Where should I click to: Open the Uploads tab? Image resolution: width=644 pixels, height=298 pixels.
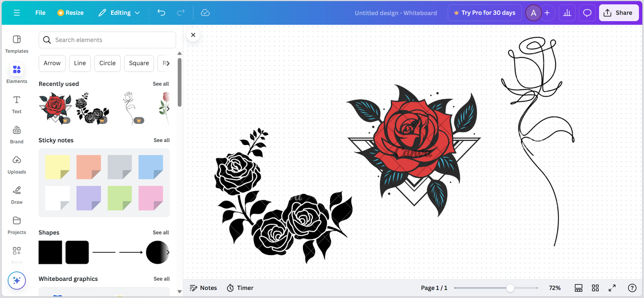click(17, 165)
